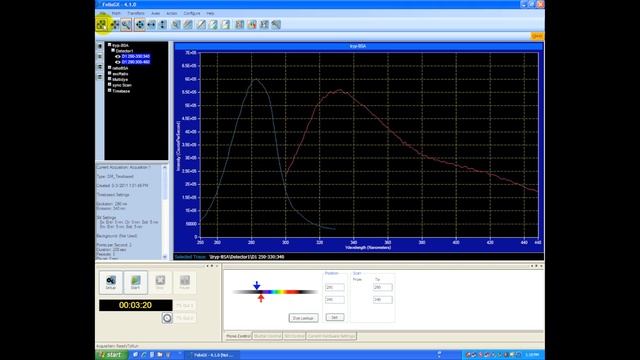Click the greyed Stop button
The width and height of the screenshot is (640, 360).
click(160, 282)
